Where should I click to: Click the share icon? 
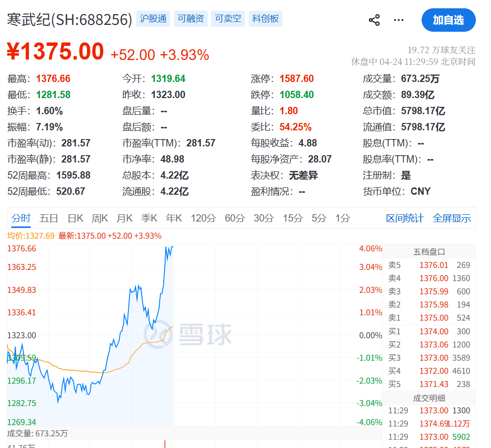pos(374,20)
